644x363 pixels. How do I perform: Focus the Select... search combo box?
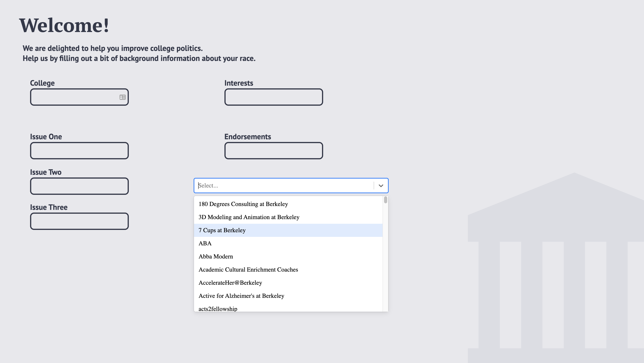point(284,186)
